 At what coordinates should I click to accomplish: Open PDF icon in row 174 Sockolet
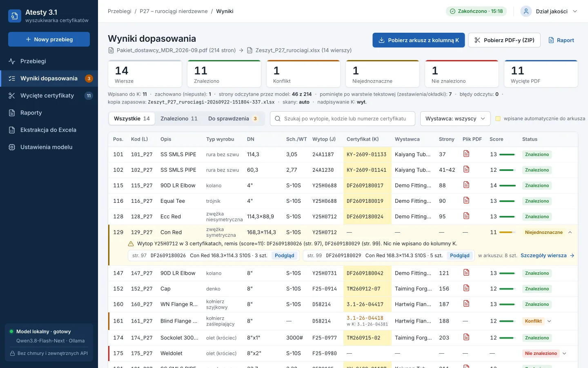coord(466,337)
